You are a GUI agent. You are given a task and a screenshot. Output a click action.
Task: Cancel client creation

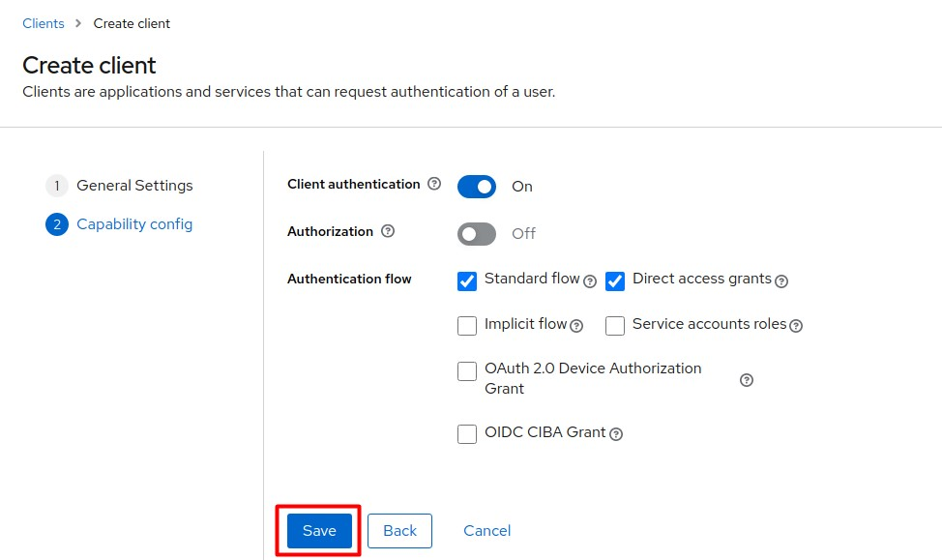click(x=486, y=531)
